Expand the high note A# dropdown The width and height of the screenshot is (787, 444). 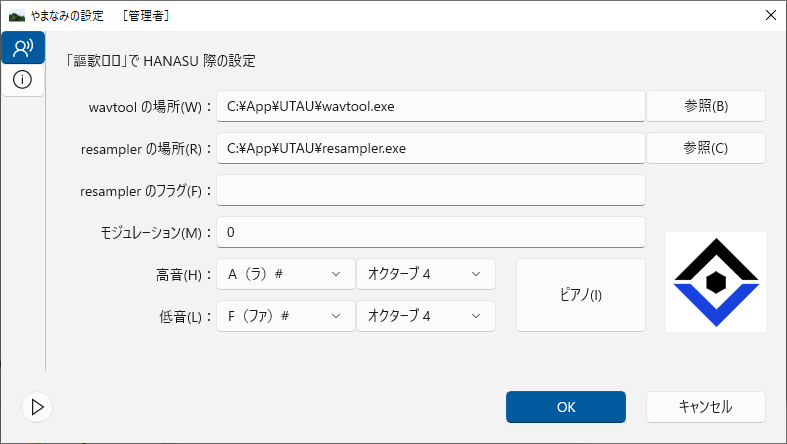click(x=285, y=274)
